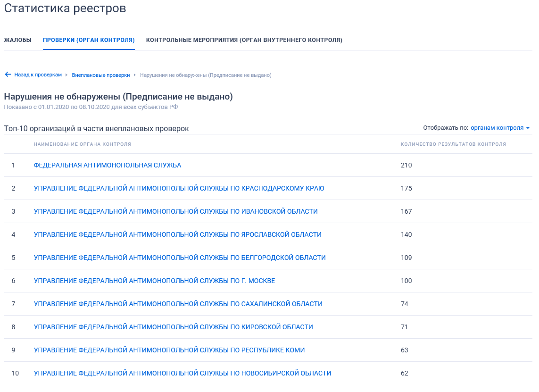Open УФАС по Новосибирской области link
This screenshot has width=539, height=392.
click(182, 373)
